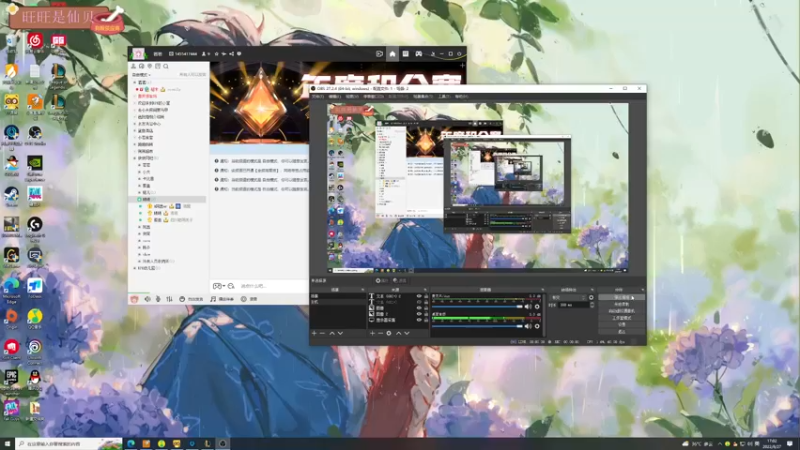The height and width of the screenshot is (450, 800).
Task: Open NetEase Cloud Music desktop icon
Action: click(35, 40)
